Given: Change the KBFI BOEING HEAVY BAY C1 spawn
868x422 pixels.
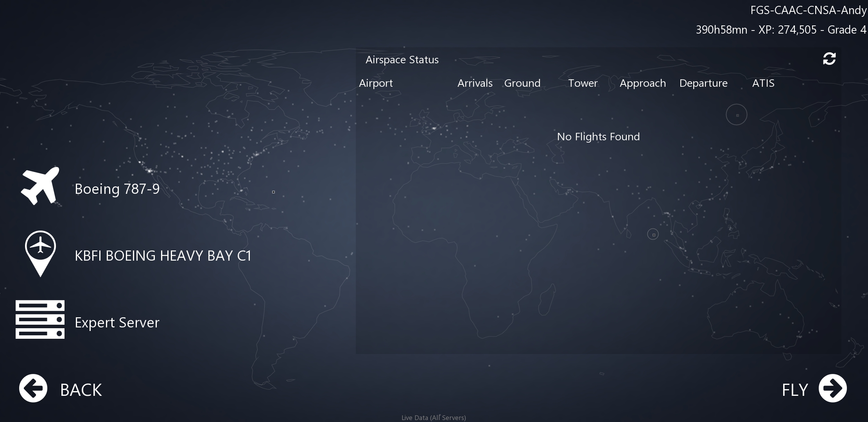Looking at the screenshot, I should [x=163, y=256].
